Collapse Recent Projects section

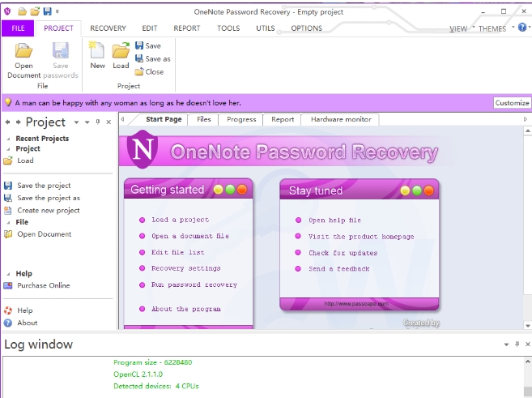coord(8,139)
